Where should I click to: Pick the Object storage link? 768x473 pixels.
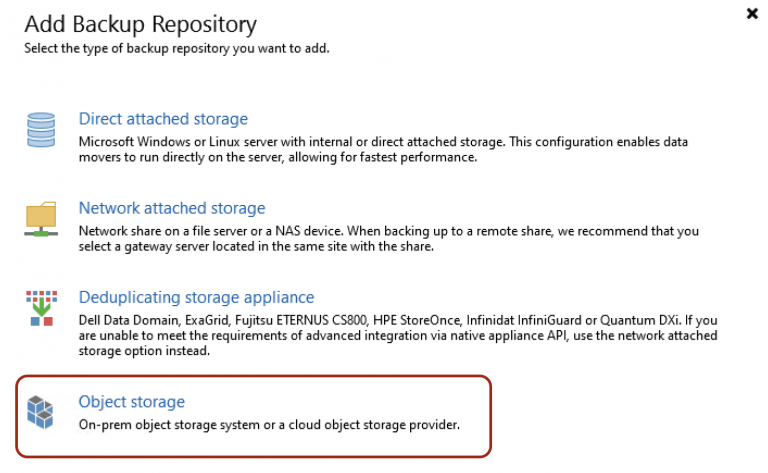[x=132, y=401]
